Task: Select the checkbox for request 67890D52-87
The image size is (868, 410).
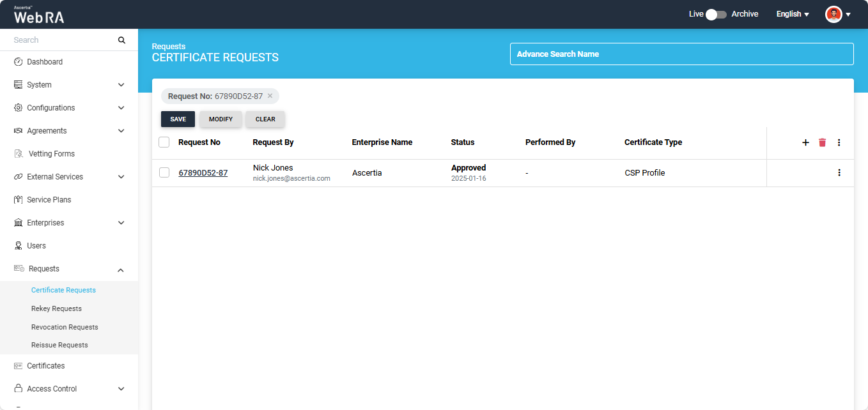Action: (164, 172)
